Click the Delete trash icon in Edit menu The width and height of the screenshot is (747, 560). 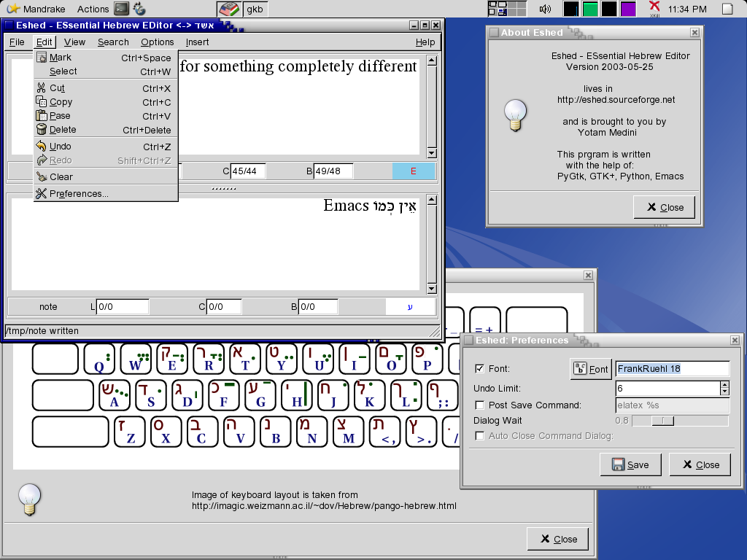[x=42, y=129]
